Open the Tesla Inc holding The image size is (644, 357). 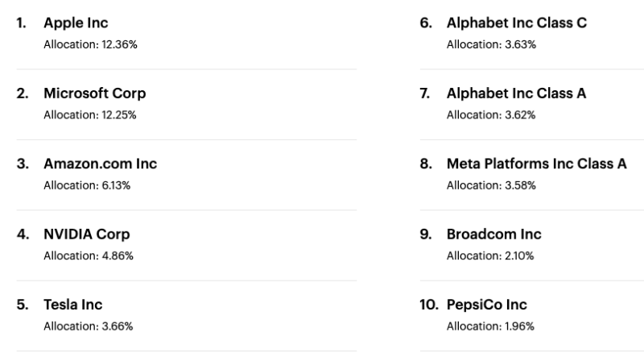(x=73, y=305)
